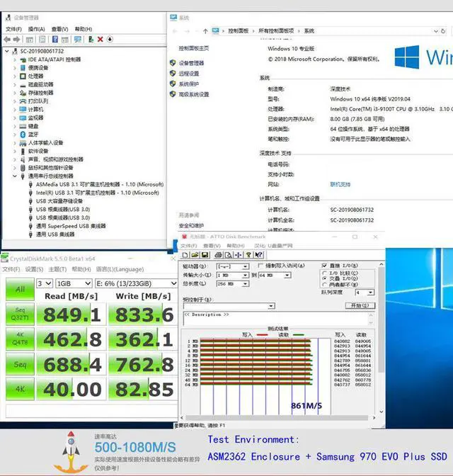
Task: Select the I/O 比较 radio button
Action: 324,273
